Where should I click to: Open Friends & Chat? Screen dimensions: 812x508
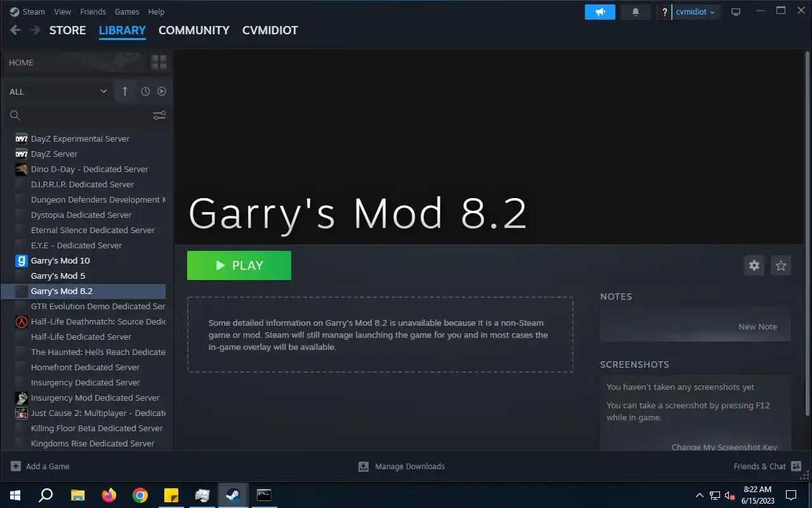coord(768,466)
